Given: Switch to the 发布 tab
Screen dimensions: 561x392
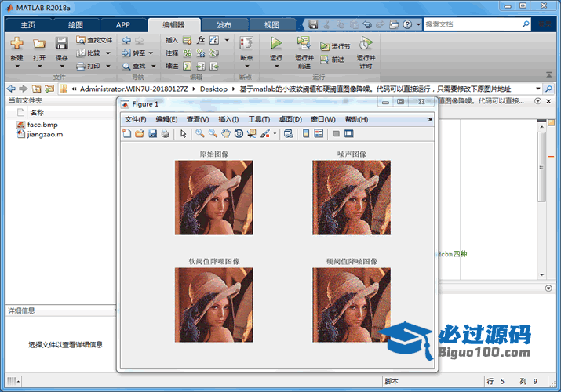Looking at the screenshot, I should [x=224, y=24].
